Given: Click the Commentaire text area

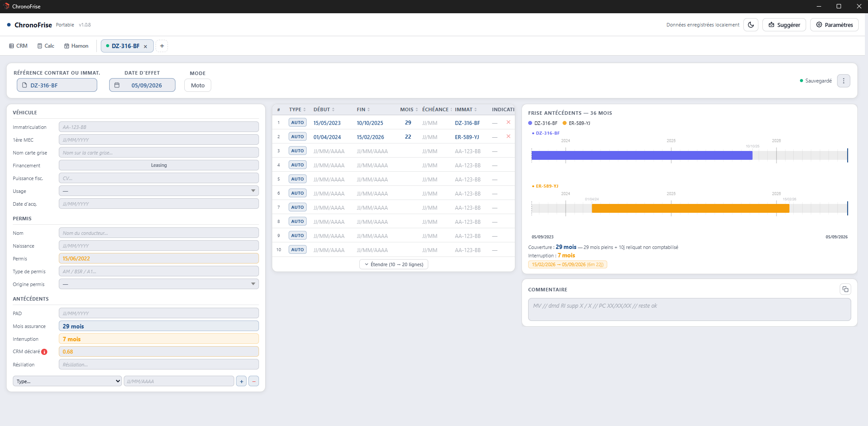Looking at the screenshot, I should 689,309.
